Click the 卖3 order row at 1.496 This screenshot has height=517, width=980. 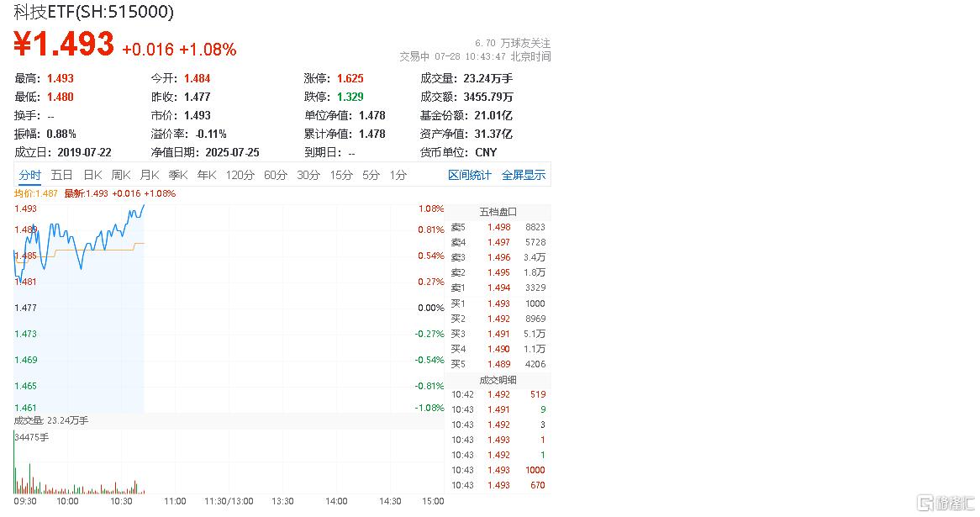(x=498, y=257)
